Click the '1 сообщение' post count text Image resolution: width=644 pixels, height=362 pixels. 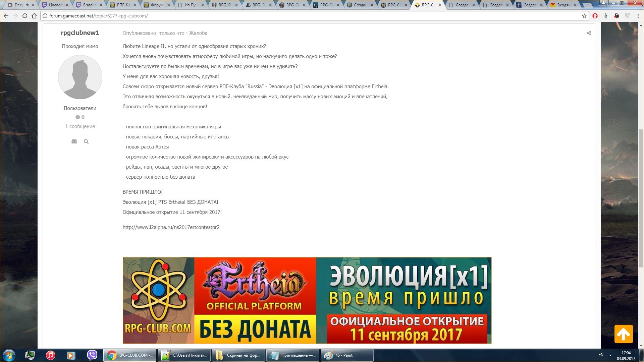pyautogui.click(x=80, y=126)
